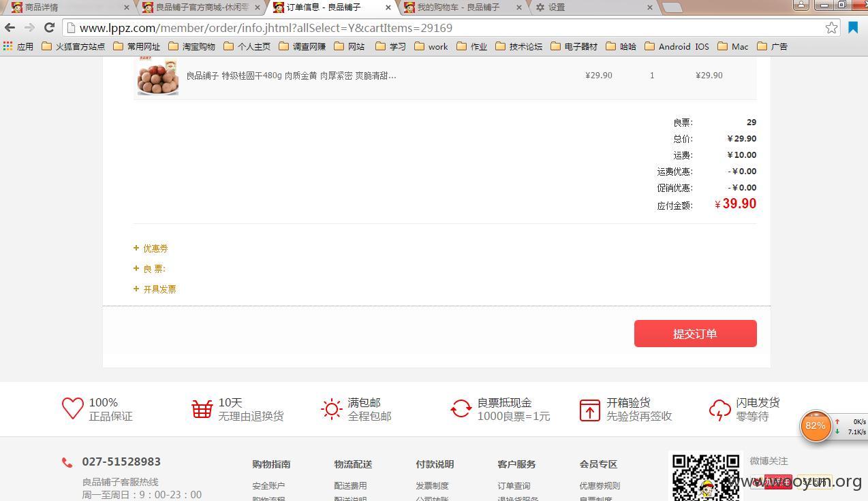Expand the 开具发票 invoice section
Image resolution: width=868 pixels, height=501 pixels.
[155, 289]
